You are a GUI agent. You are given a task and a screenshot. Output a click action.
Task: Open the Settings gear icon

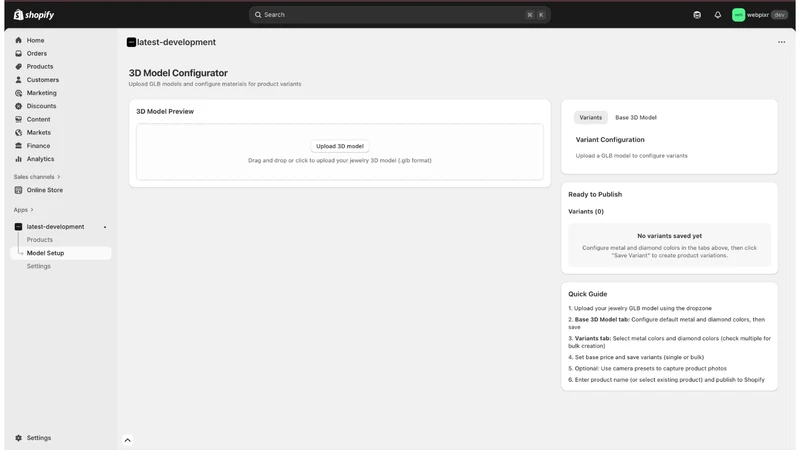(18, 438)
